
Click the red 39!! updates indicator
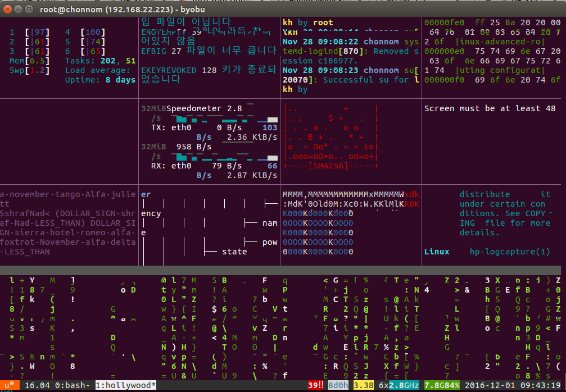[315, 385]
